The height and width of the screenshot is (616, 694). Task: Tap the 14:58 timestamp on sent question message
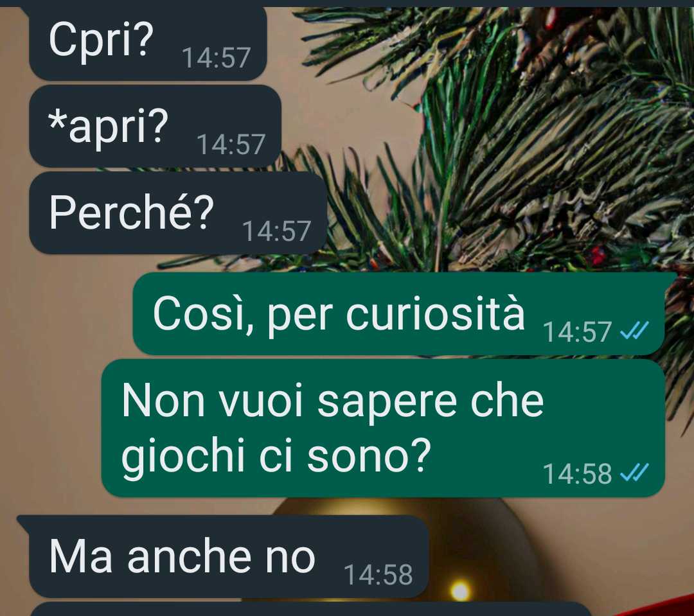point(577,473)
